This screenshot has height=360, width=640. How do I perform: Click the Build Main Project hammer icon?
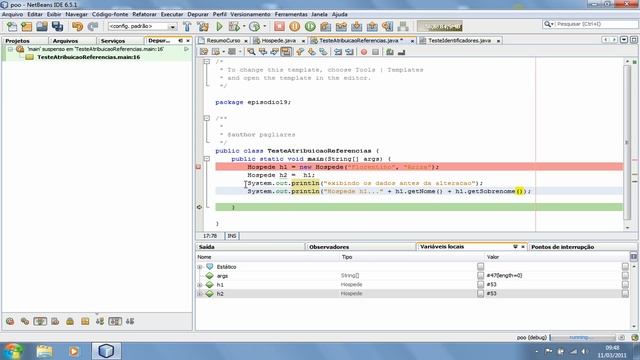tap(187, 27)
